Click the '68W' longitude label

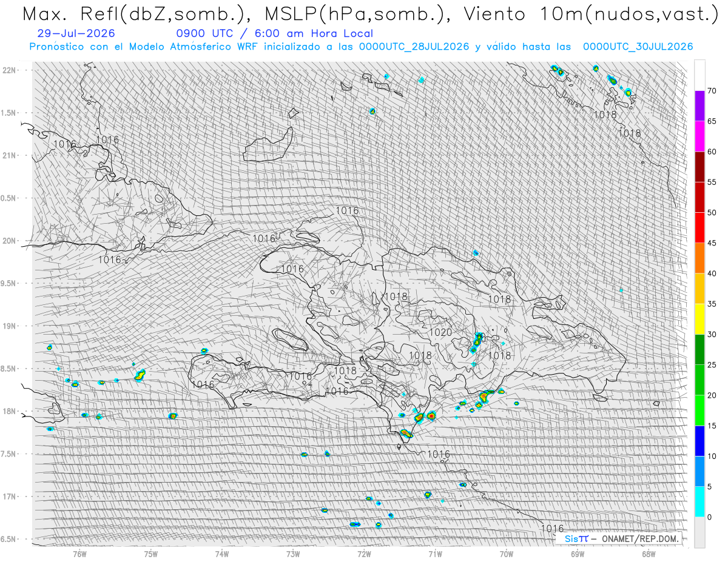pos(649,555)
